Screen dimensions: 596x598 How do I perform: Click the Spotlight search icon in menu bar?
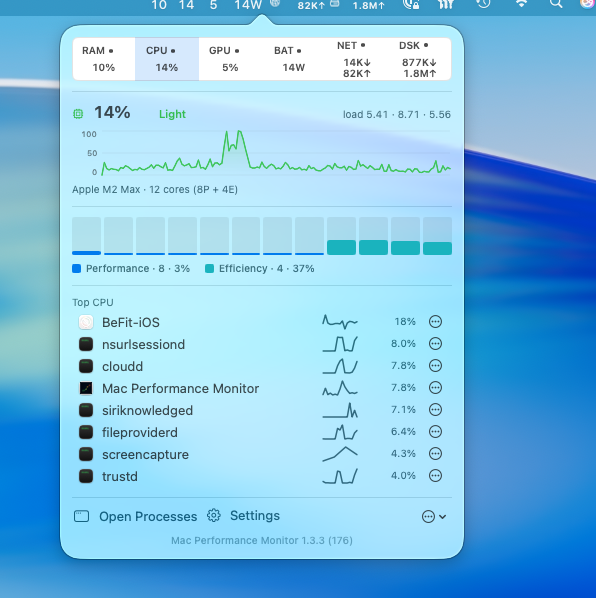coord(556,4)
